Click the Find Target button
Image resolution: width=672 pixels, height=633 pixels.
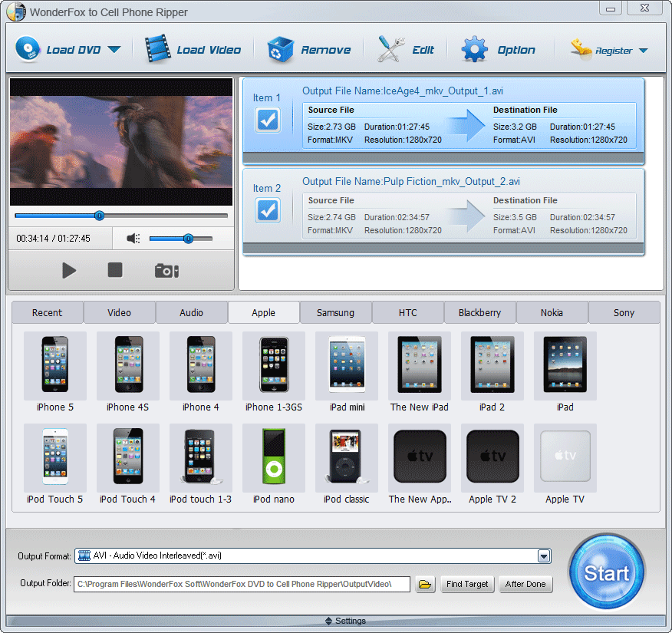click(467, 584)
